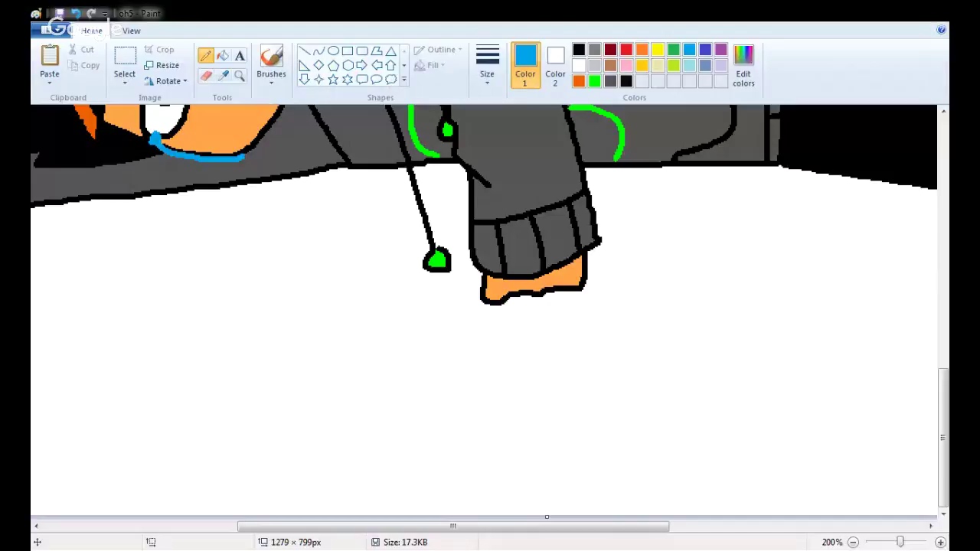Pick the red color swatch

[626, 50]
